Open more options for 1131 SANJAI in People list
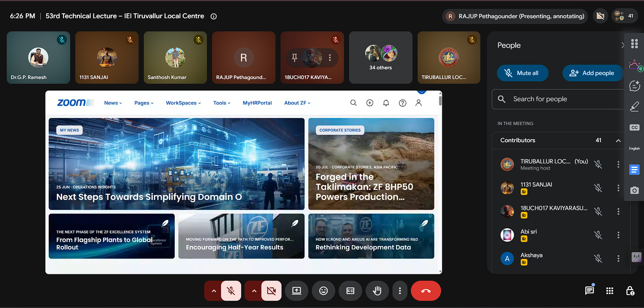This screenshot has height=308, width=644. [x=618, y=188]
